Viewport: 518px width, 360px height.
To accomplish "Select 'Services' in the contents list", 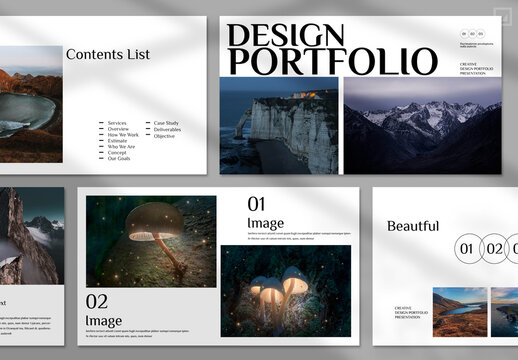I will click(x=117, y=123).
